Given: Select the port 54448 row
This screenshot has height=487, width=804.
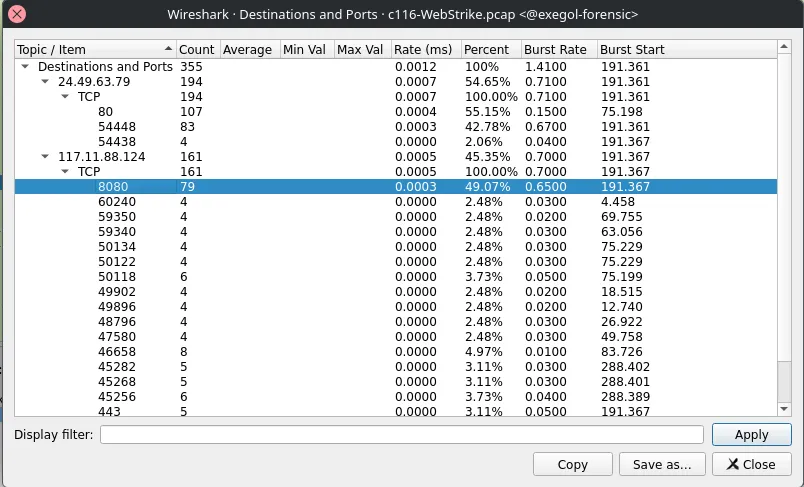Looking at the screenshot, I should [396, 127].
